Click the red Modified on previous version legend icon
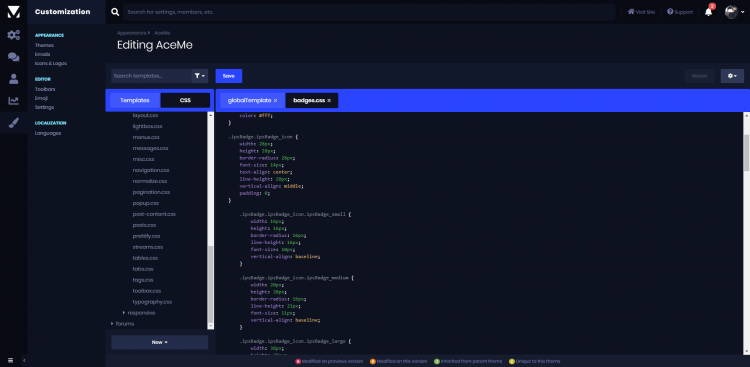750x367 pixels. [x=298, y=361]
